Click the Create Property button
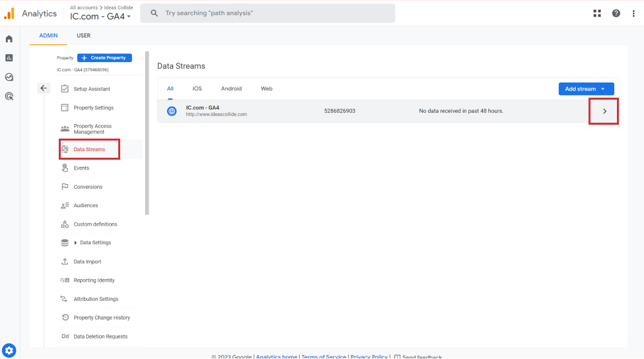Image resolution: width=644 pixels, height=359 pixels. point(104,58)
